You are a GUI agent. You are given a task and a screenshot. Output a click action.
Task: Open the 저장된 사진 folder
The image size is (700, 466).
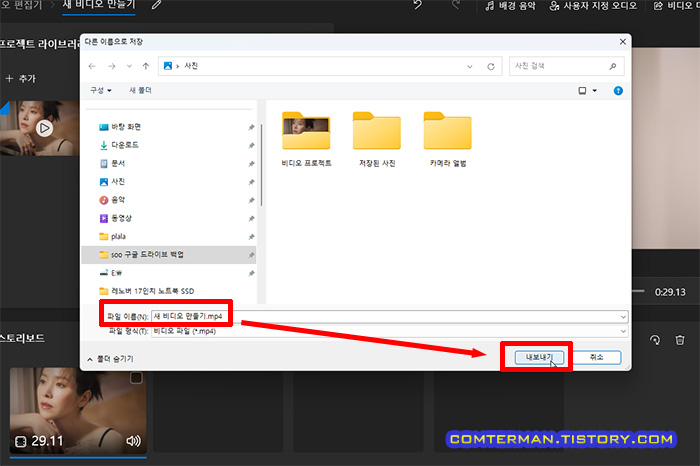pyautogui.click(x=377, y=139)
